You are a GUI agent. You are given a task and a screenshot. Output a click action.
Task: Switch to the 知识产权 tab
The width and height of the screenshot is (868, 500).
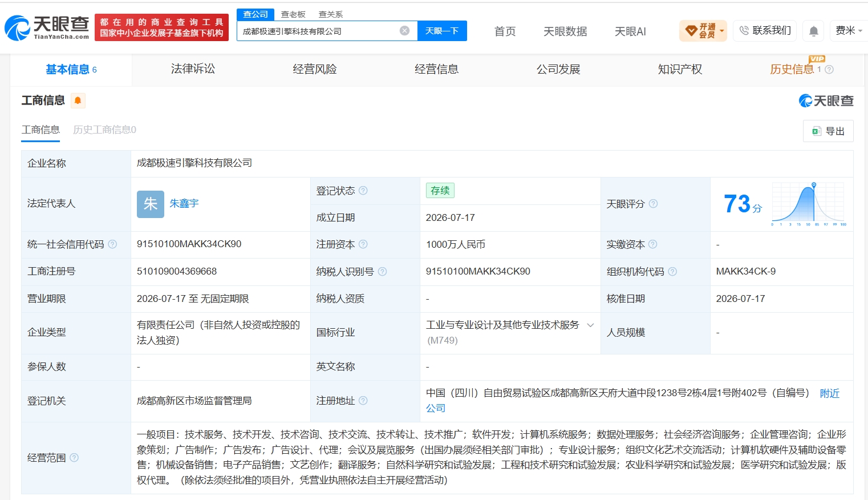click(x=680, y=69)
